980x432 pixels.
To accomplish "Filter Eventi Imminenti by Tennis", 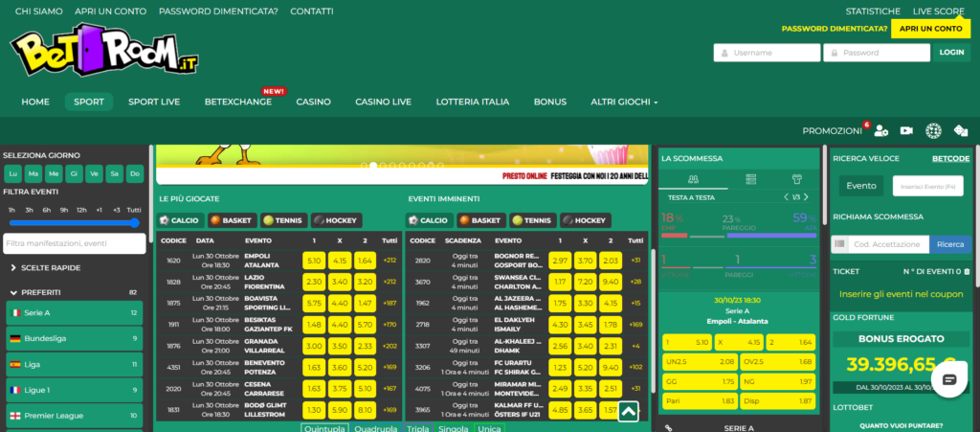I will tap(533, 220).
